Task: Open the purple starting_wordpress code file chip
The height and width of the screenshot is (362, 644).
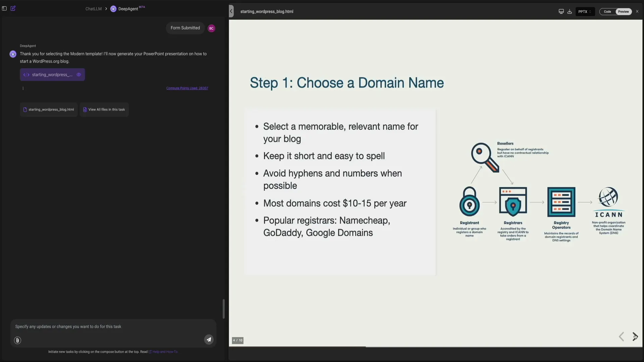Action: 52,75
